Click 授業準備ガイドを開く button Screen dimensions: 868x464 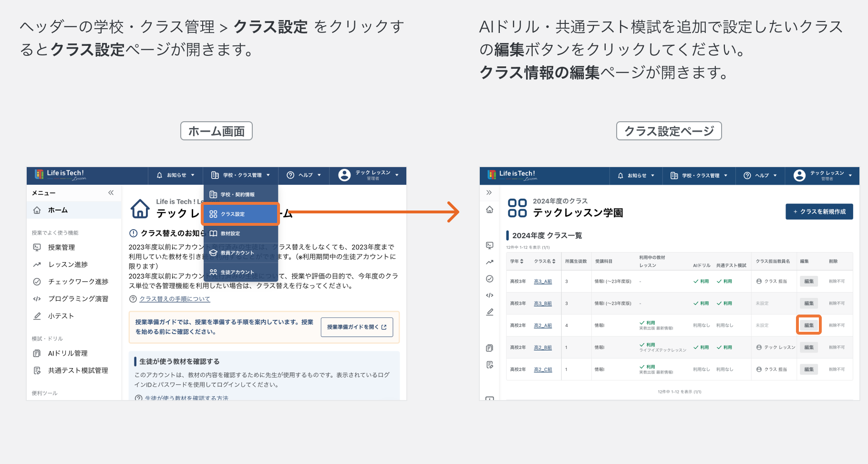[357, 327]
